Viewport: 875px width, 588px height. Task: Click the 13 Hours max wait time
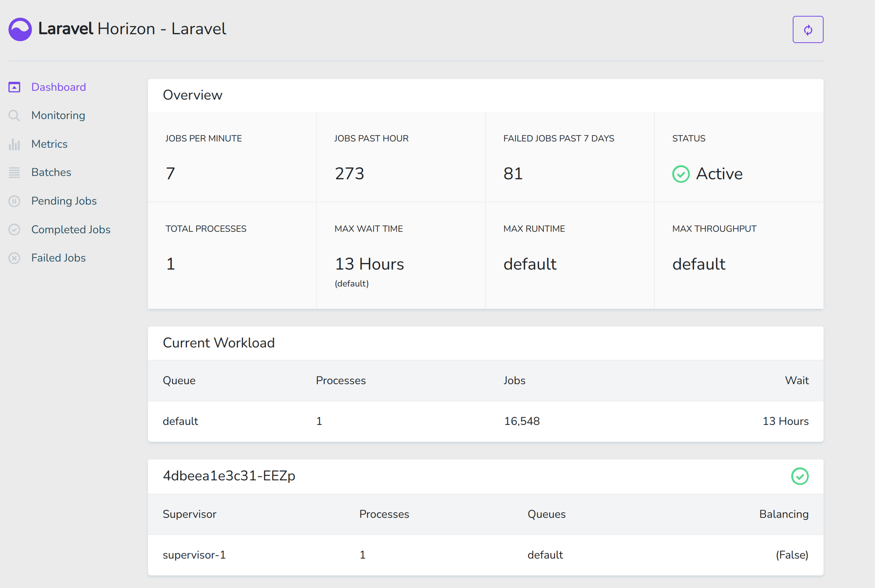click(369, 264)
